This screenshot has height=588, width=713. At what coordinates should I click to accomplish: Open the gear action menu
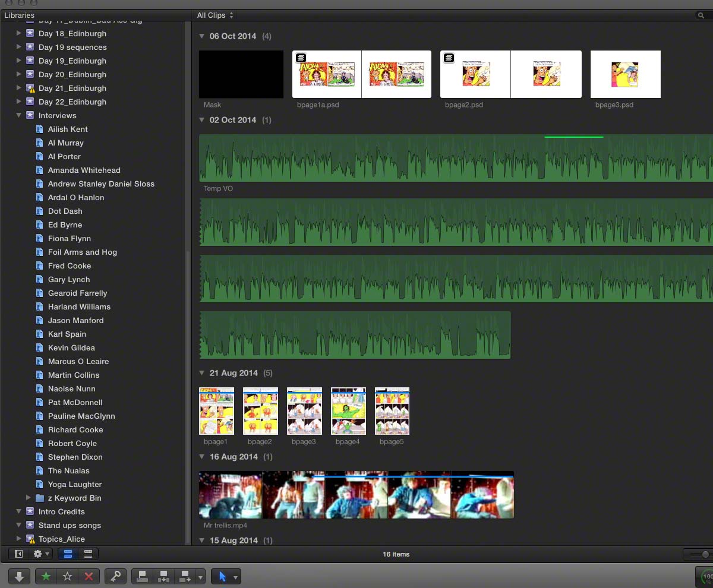pos(41,554)
